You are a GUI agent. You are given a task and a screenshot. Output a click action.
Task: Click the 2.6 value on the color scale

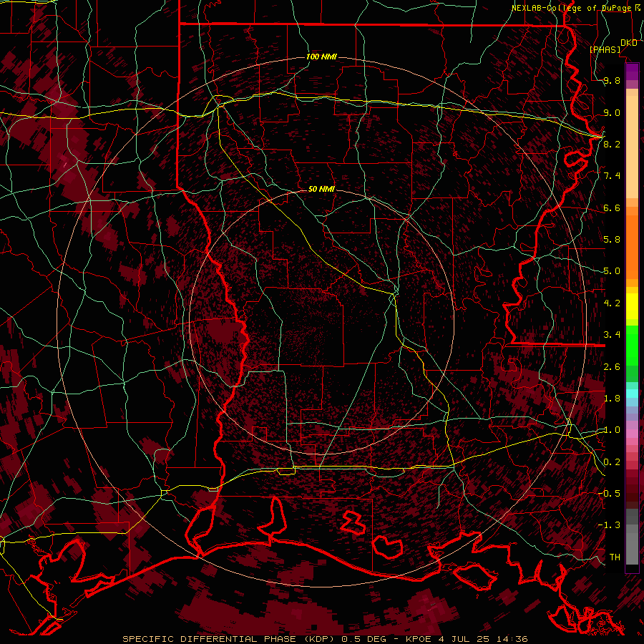point(612,367)
